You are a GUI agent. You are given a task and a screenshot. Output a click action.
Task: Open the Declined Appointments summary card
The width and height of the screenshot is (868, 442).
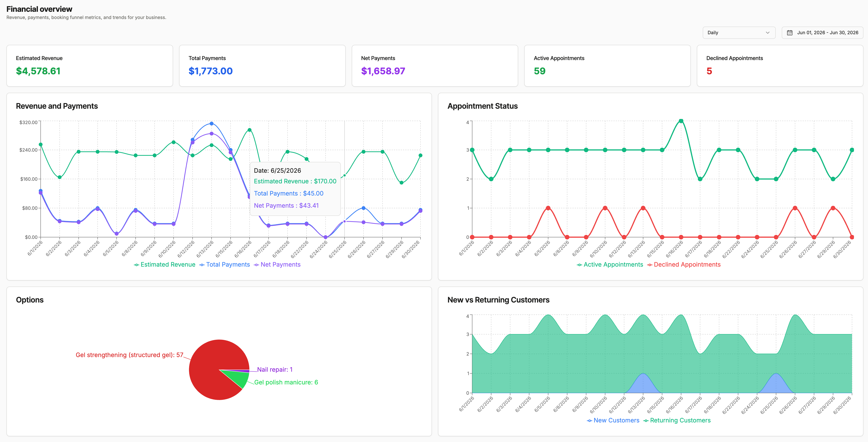click(x=780, y=66)
